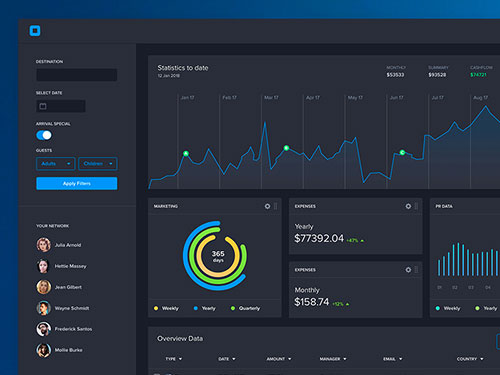
Task: Click the blue square app logo
Action: coord(35,31)
